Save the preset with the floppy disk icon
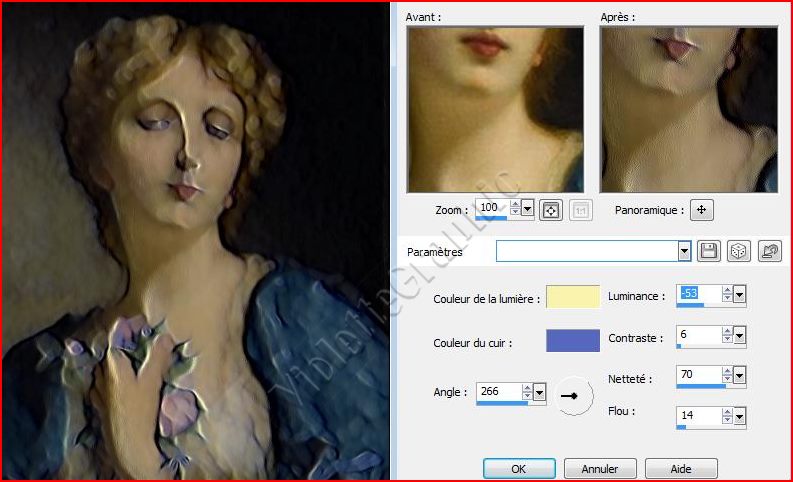The height and width of the screenshot is (482, 793). [x=709, y=251]
